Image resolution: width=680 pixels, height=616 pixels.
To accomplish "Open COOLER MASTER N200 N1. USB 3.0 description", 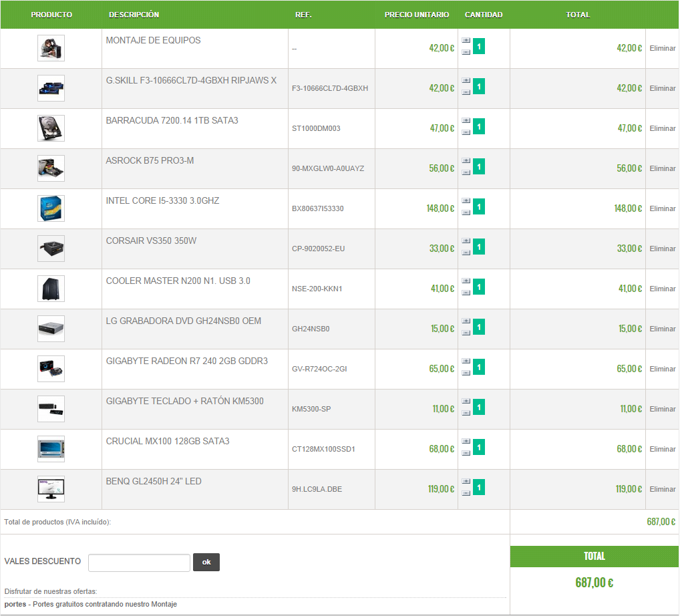I will (x=178, y=281).
